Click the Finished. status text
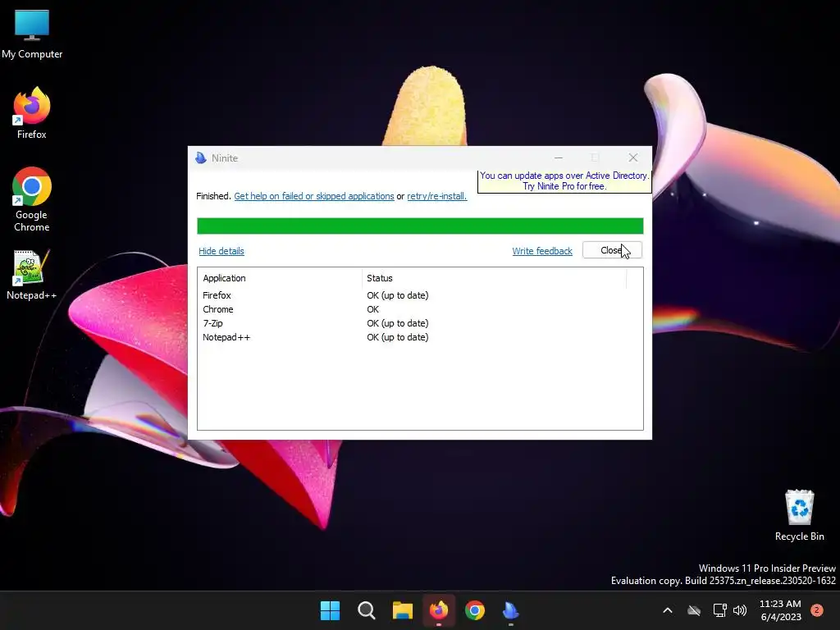840x630 pixels. pyautogui.click(x=213, y=196)
